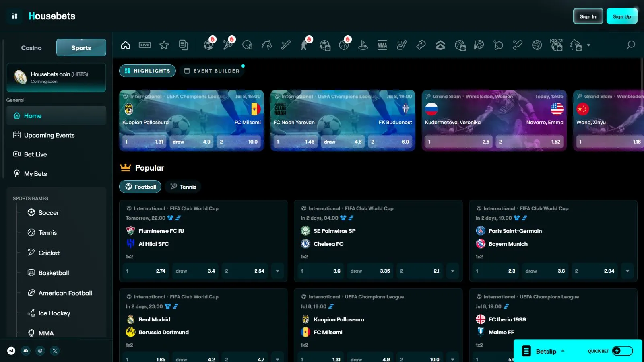Screen dimensions: 644x362
Task: Open the Housebets coin (HBTS) card
Action: (56, 78)
